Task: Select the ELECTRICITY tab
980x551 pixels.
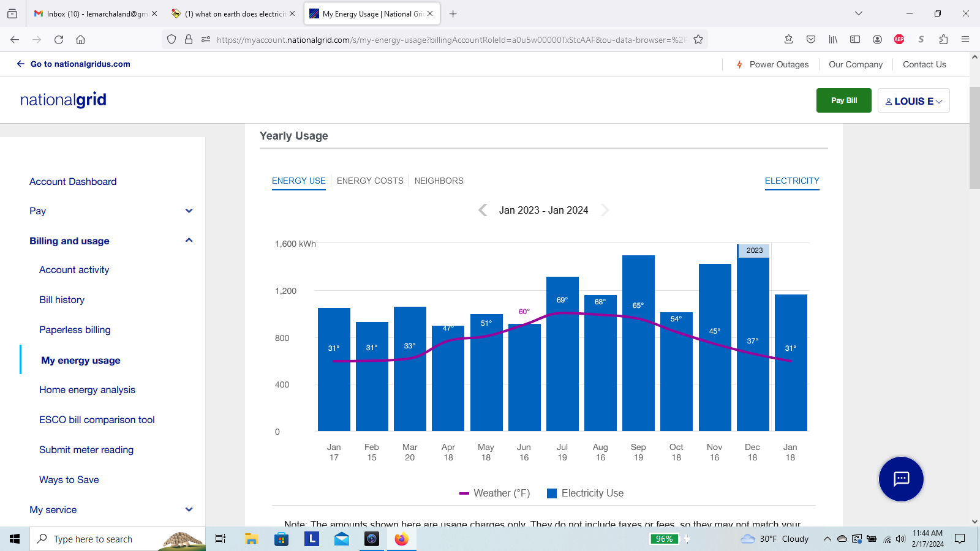Action: point(792,181)
